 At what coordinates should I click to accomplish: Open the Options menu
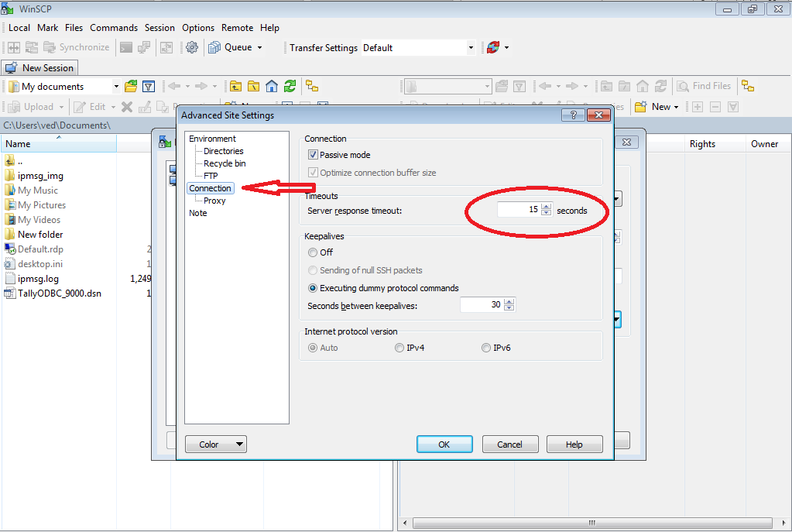tap(198, 28)
